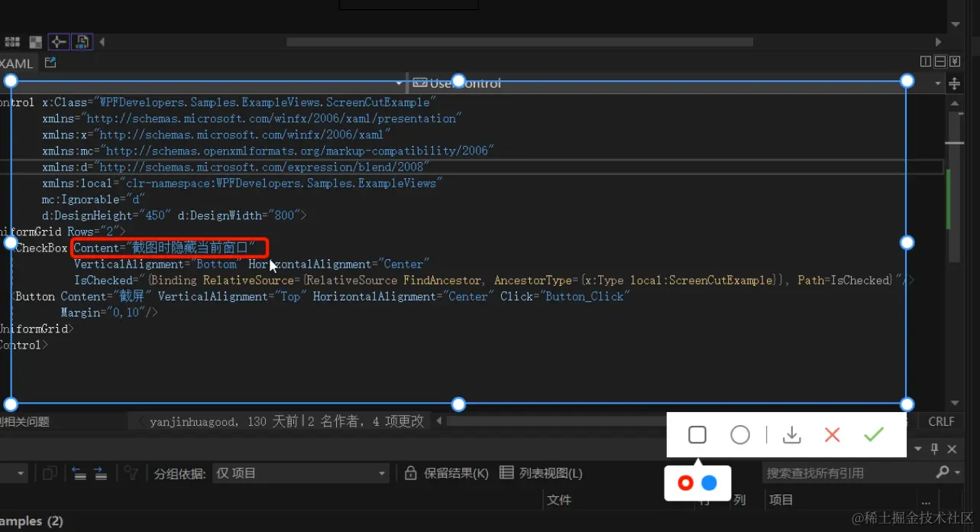The height and width of the screenshot is (532, 980).
Task: Go to previous result arrow icon
Action: point(79,474)
